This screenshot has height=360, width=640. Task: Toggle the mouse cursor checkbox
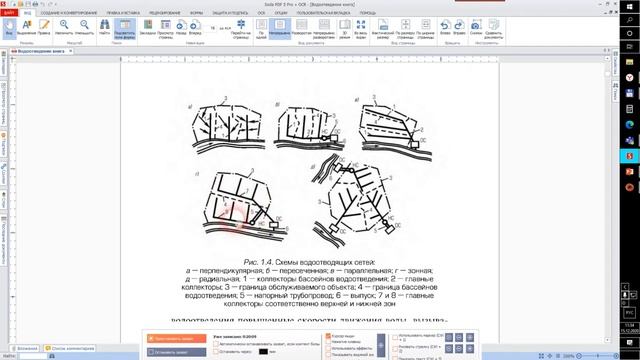click(328, 336)
